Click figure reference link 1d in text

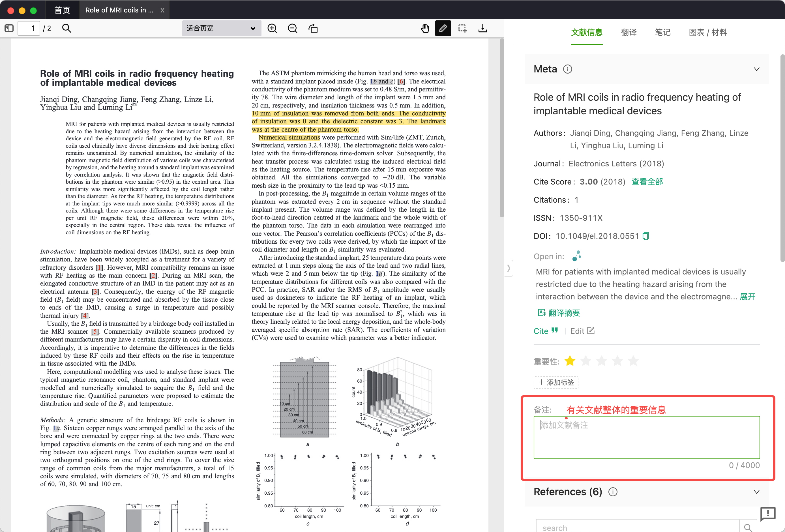coord(379,274)
